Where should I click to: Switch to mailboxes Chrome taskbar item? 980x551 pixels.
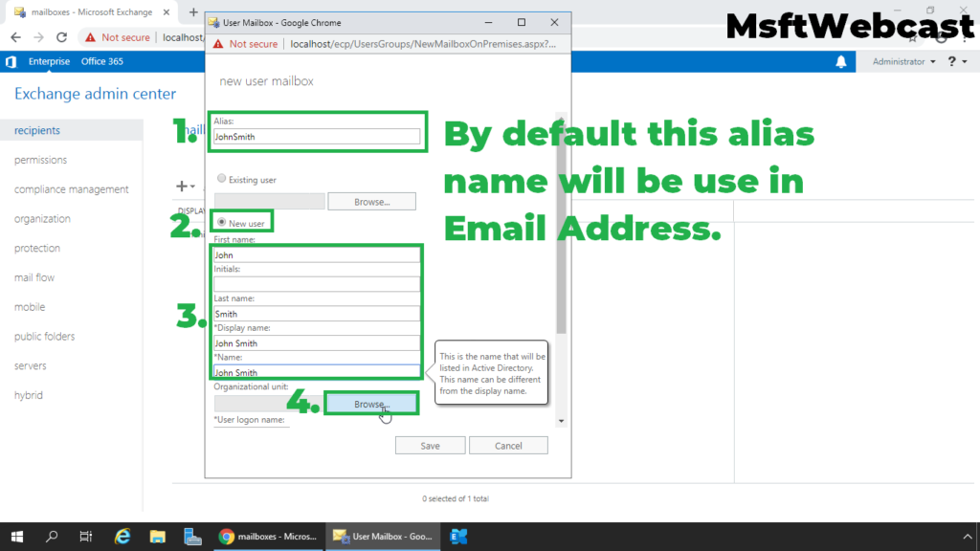[268, 537]
